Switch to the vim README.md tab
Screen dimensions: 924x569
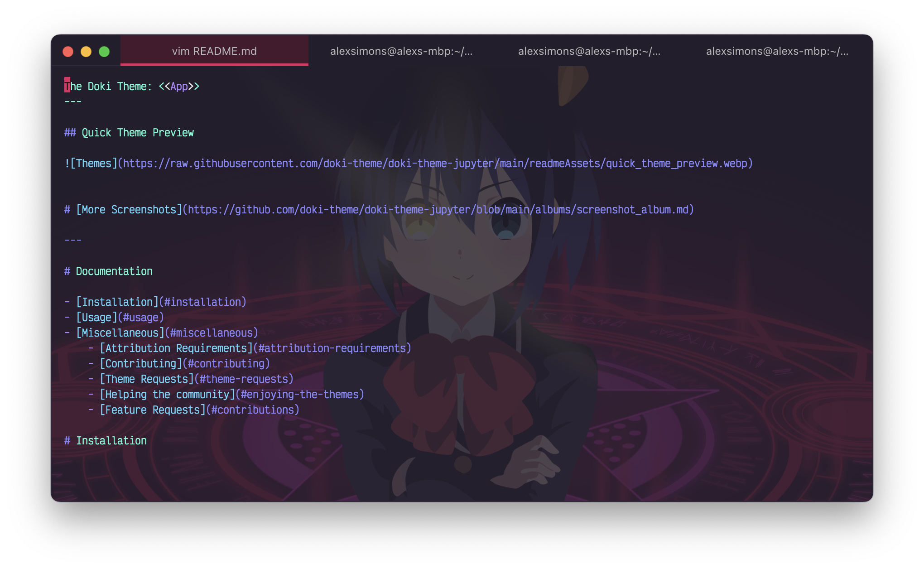215,51
